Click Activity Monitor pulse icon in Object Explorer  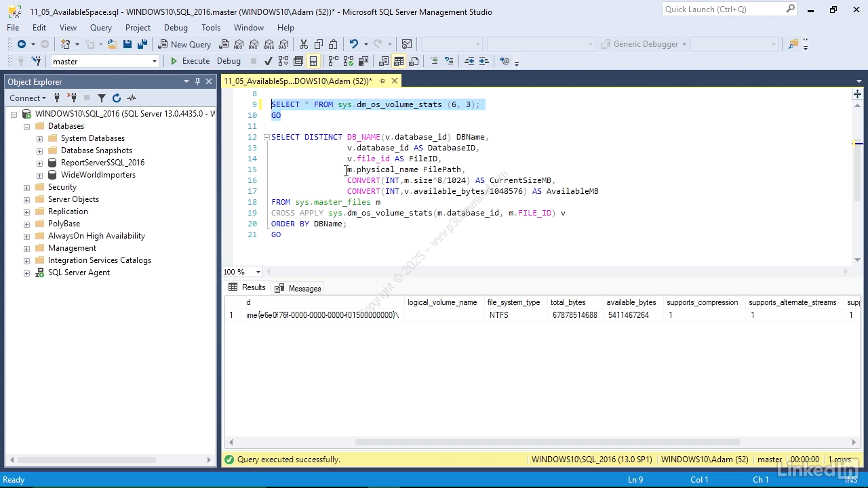click(132, 98)
